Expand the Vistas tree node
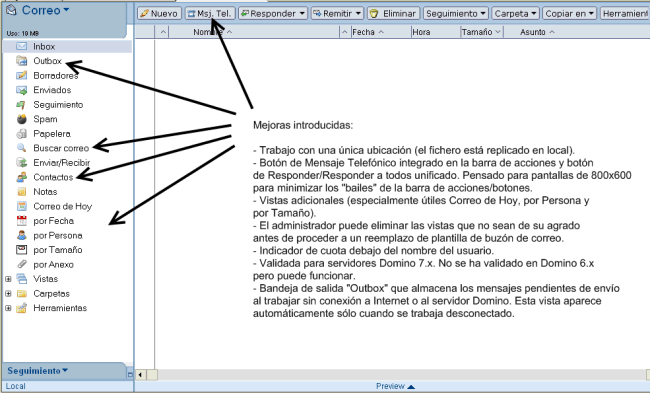The width and height of the screenshot is (650, 393). pyautogui.click(x=8, y=279)
